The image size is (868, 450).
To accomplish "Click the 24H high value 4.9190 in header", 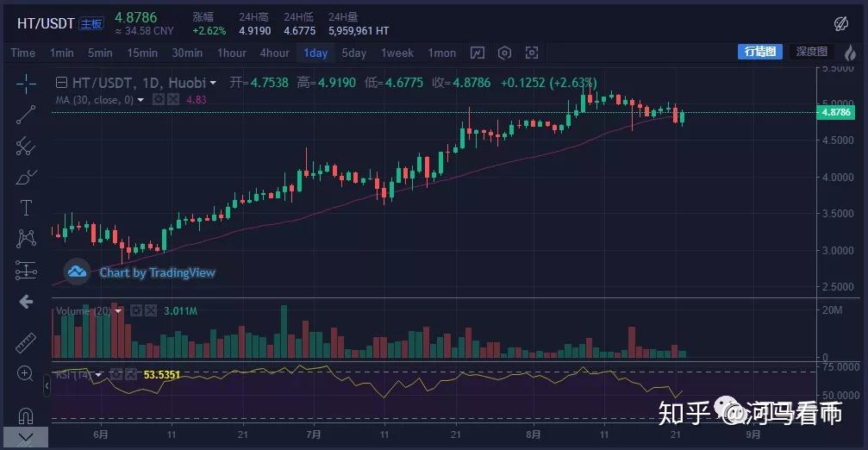I will (255, 31).
